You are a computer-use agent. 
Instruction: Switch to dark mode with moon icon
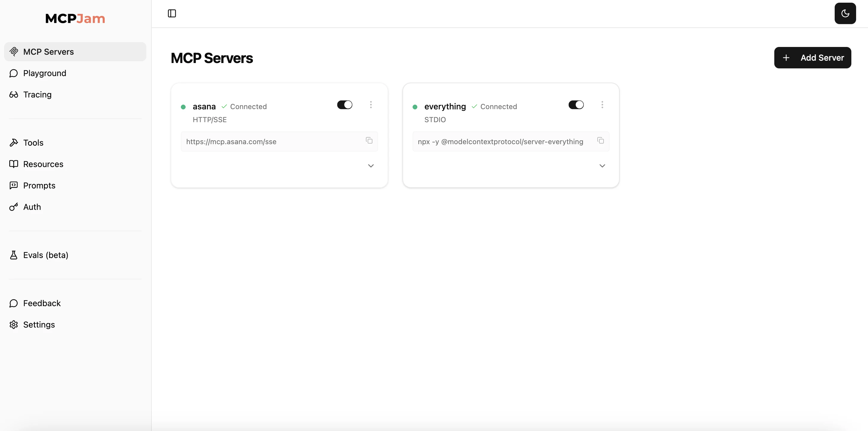[x=845, y=13]
